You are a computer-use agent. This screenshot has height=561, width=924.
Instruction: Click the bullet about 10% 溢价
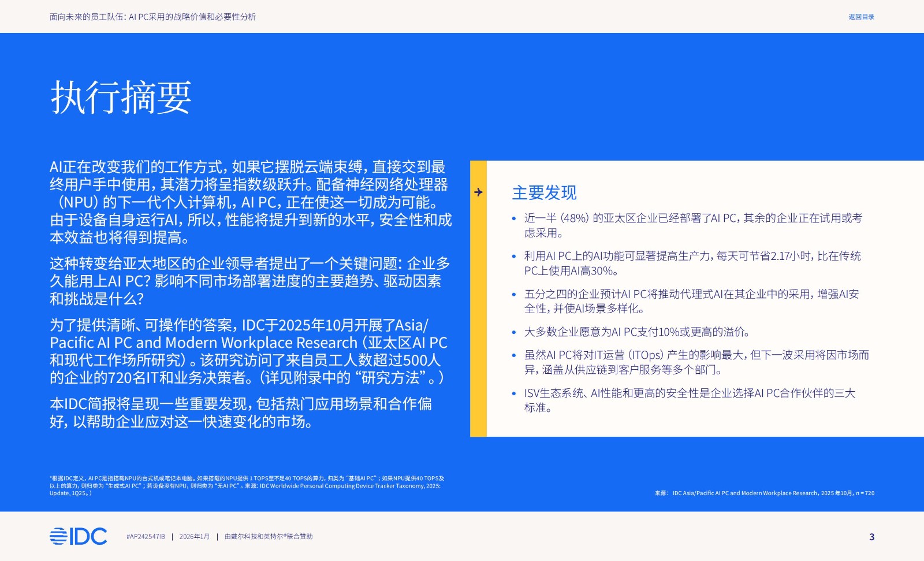click(637, 332)
